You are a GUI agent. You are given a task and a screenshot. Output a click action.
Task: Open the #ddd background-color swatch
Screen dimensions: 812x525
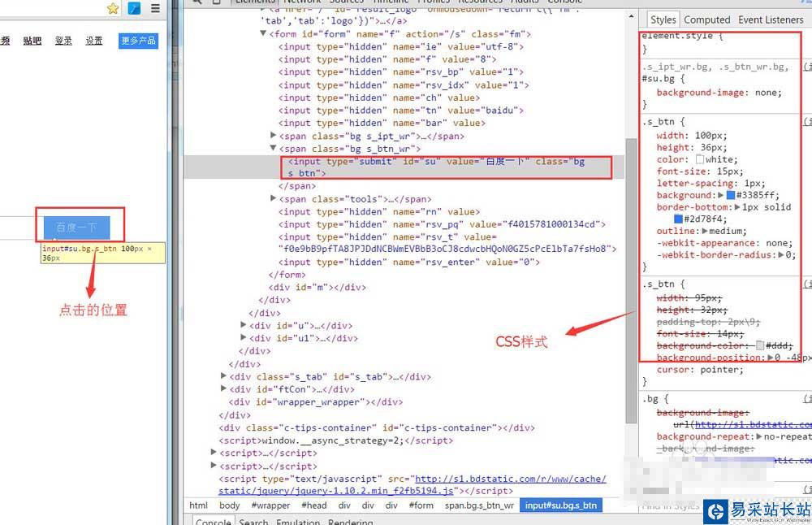760,345
